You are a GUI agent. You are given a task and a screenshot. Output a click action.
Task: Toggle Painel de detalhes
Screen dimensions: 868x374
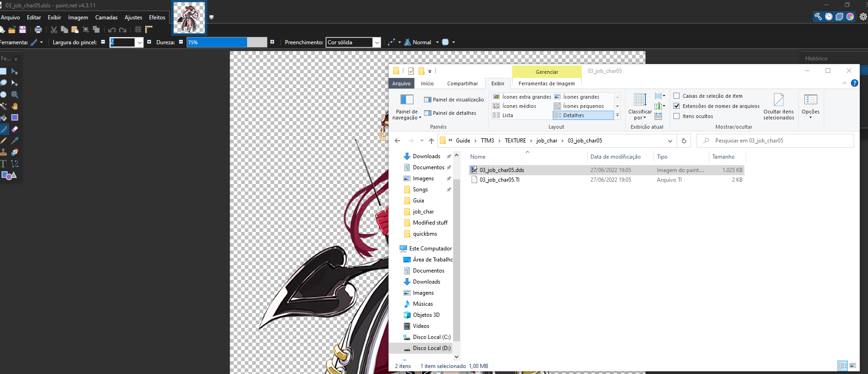(450, 113)
